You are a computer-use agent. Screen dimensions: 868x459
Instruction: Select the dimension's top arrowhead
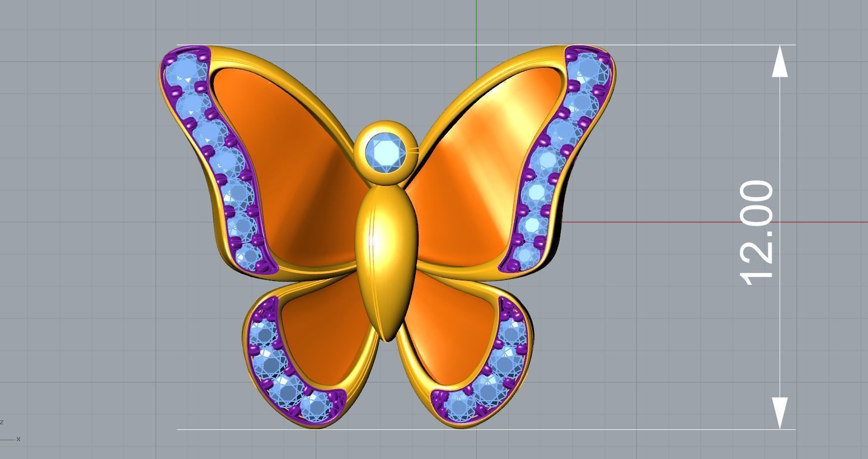[780, 62]
